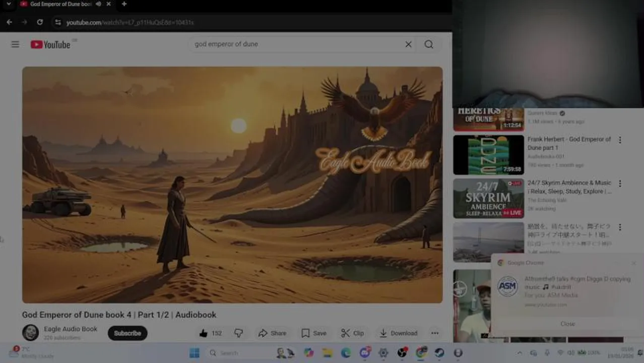
Task: Download the audiobook video
Action: click(398, 333)
